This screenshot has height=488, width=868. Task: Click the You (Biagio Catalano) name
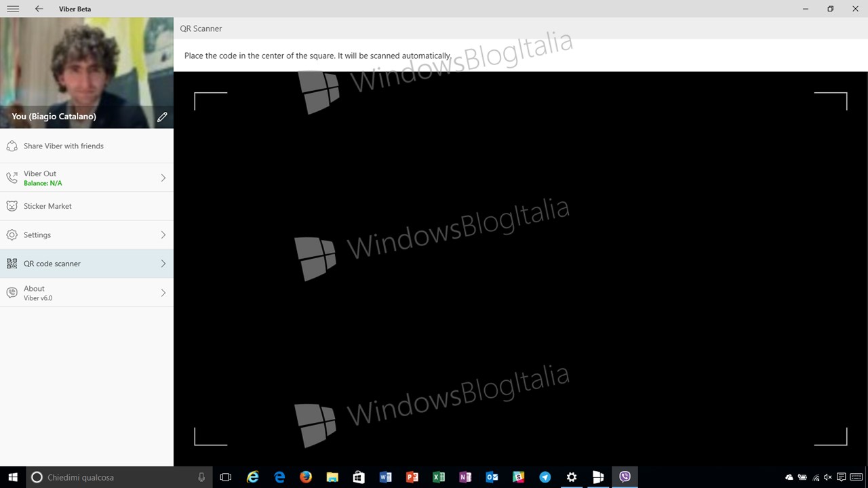pyautogui.click(x=54, y=117)
